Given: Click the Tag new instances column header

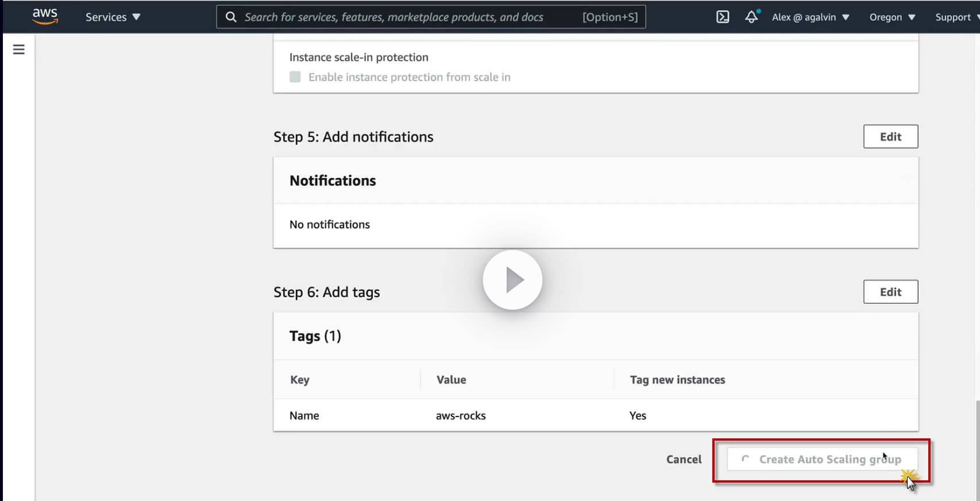Looking at the screenshot, I should click(677, 380).
